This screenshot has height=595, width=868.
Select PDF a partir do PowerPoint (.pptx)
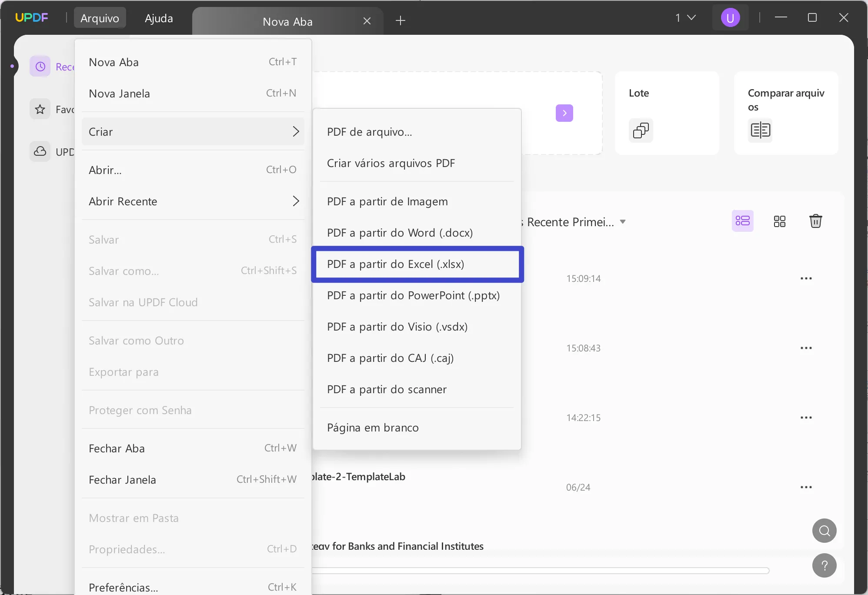tap(417, 295)
